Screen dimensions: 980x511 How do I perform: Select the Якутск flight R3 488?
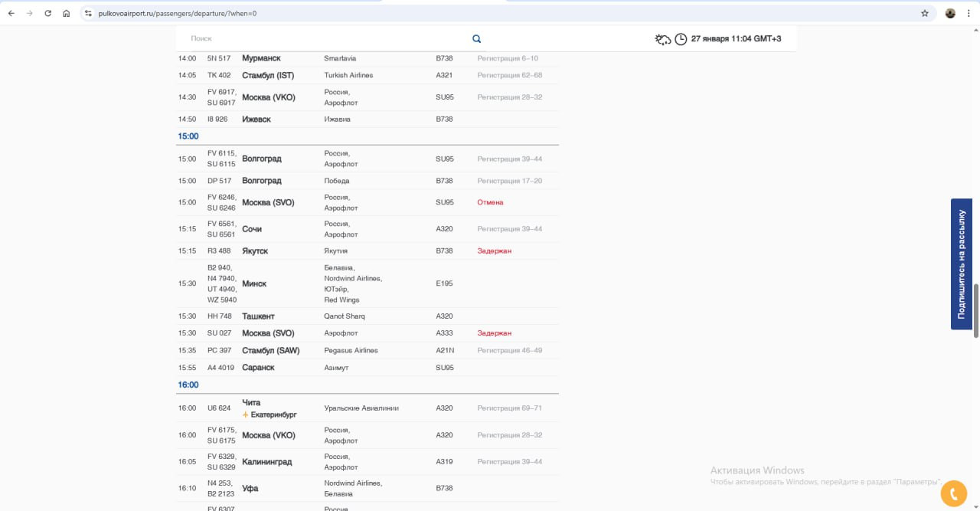coord(255,251)
